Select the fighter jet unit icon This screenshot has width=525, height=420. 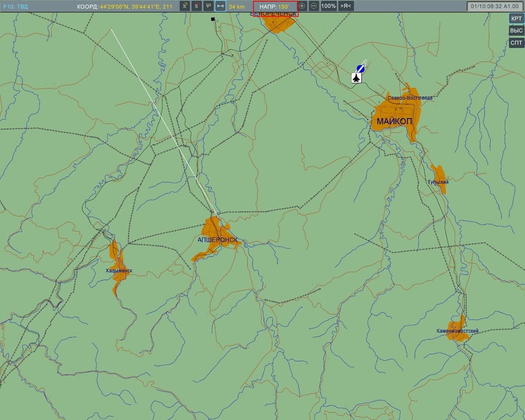(x=356, y=78)
